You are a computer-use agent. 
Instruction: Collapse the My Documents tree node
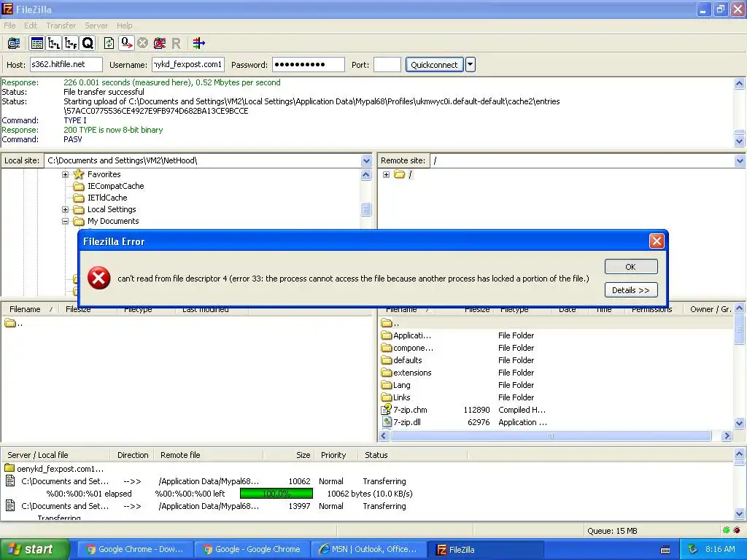point(65,221)
